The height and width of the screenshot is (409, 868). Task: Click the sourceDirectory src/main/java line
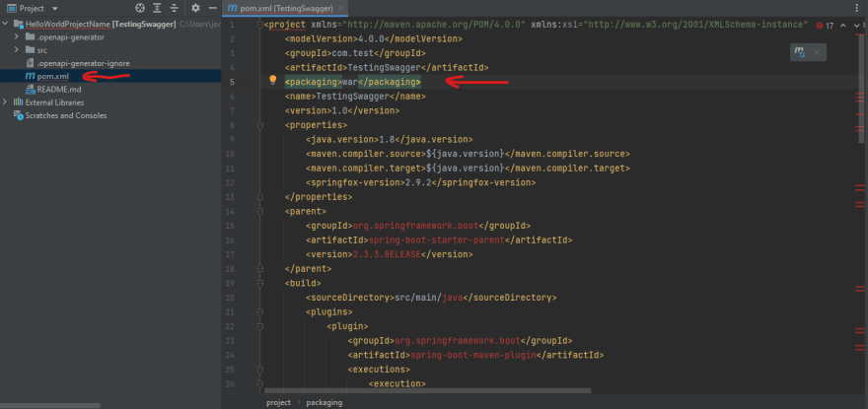431,298
